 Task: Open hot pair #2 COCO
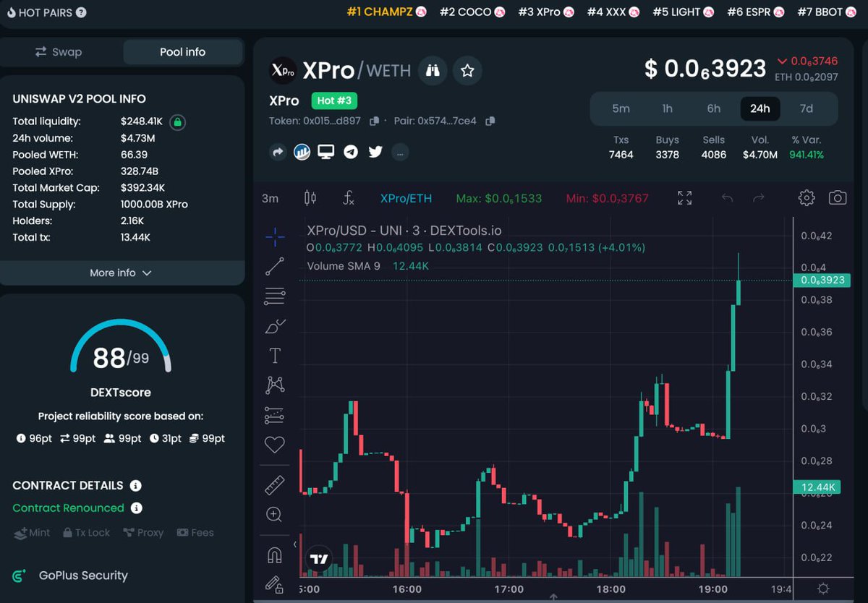[472, 12]
